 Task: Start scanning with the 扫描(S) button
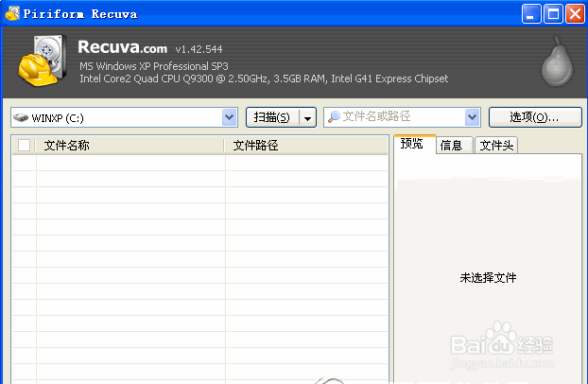(272, 117)
